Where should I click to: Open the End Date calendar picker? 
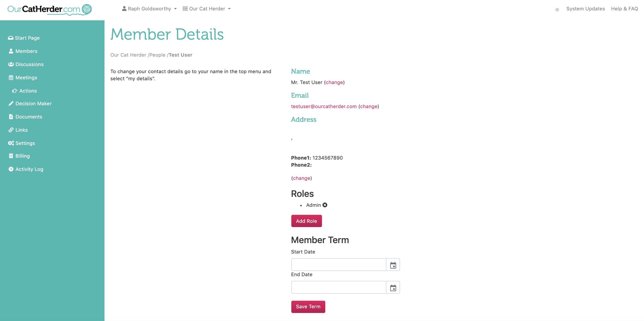pos(393,287)
